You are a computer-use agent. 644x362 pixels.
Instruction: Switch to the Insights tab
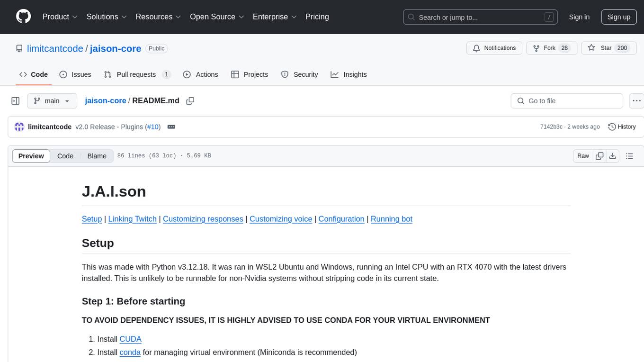point(349,74)
